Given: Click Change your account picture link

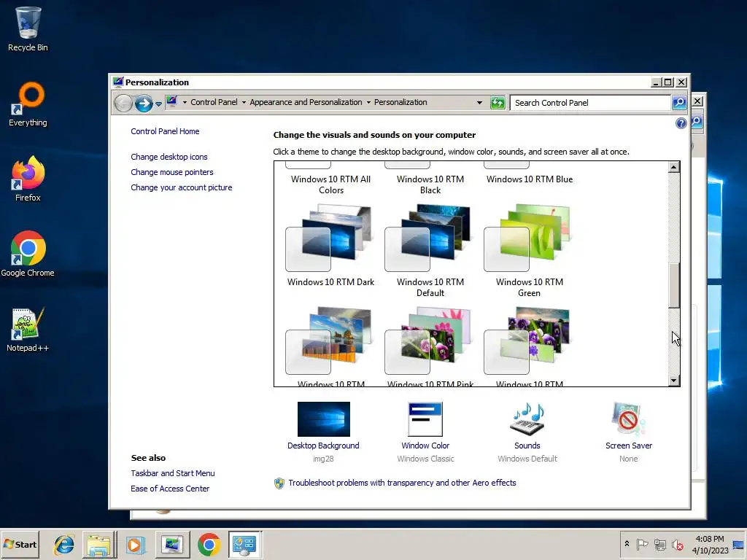Looking at the screenshot, I should [182, 187].
